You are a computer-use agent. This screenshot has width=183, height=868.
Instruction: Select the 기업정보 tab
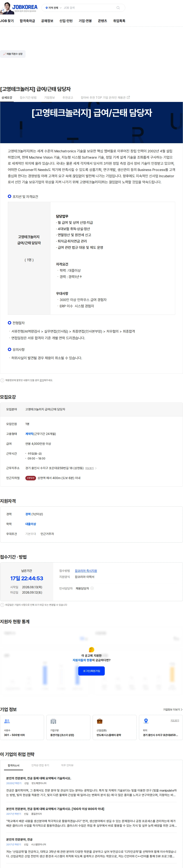49,98
